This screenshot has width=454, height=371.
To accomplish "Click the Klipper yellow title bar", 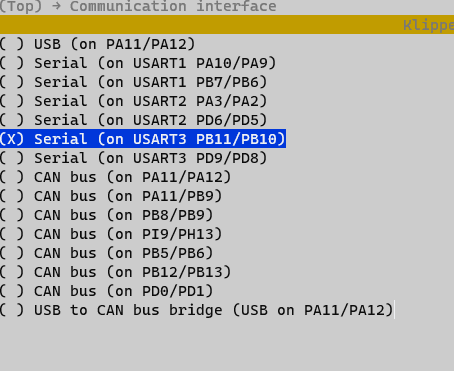I will coord(227,25).
